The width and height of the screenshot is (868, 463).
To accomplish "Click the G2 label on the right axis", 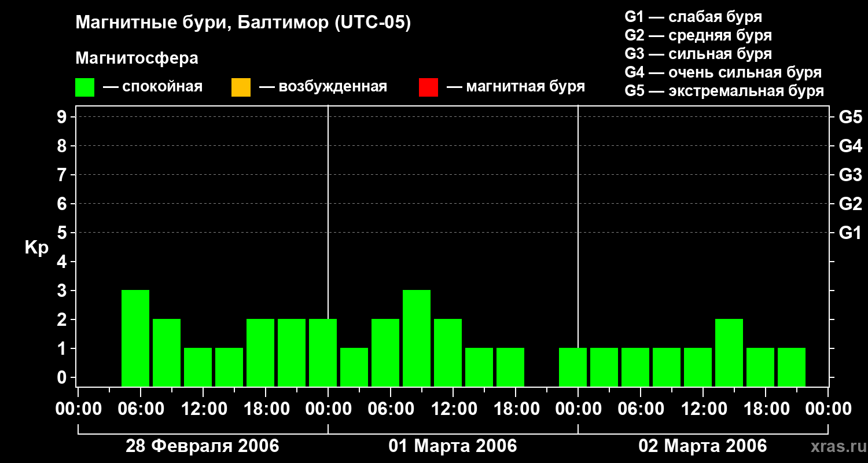I will click(850, 204).
